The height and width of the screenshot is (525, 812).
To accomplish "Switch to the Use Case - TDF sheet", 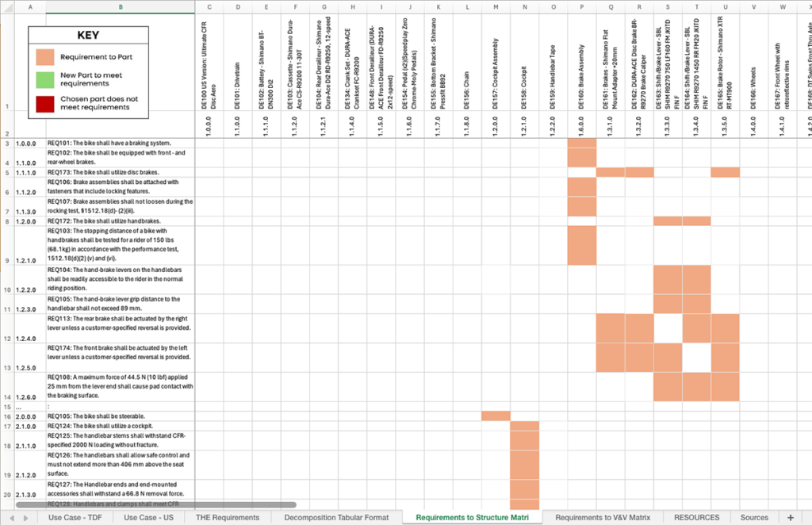I will [75, 517].
